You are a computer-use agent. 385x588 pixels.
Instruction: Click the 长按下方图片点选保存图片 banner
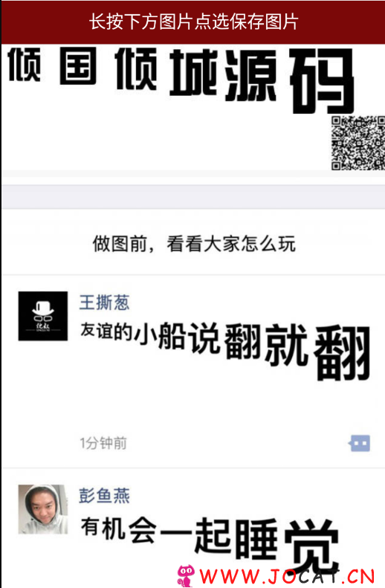(193, 22)
